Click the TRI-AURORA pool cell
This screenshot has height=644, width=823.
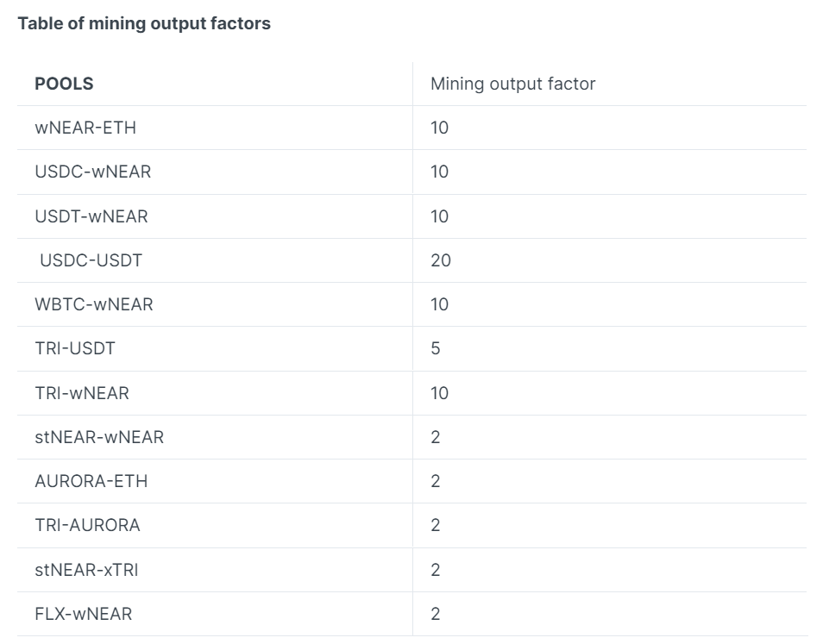pyautogui.click(x=87, y=526)
